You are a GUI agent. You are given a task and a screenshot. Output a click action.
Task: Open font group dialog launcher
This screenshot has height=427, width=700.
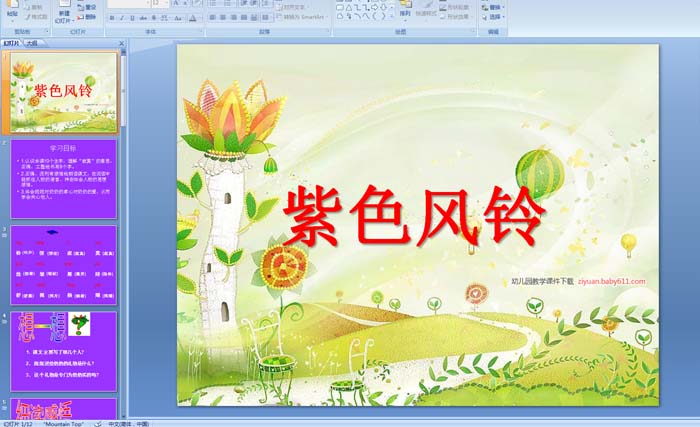[x=201, y=31]
